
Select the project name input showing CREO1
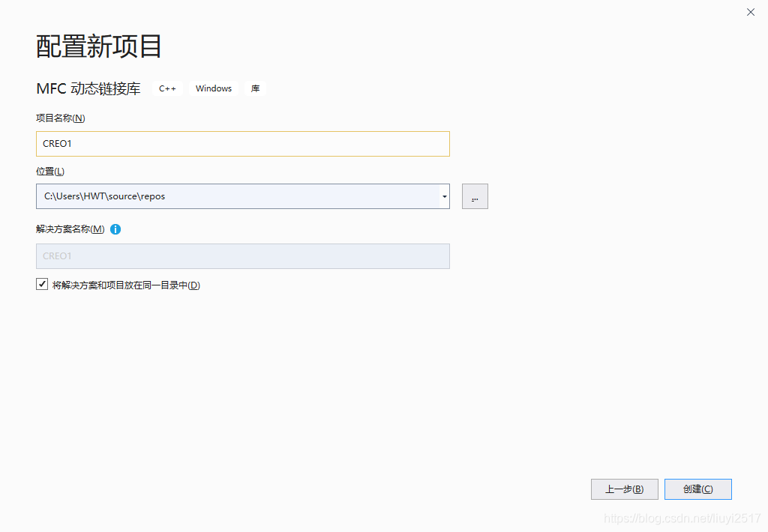[x=242, y=143]
